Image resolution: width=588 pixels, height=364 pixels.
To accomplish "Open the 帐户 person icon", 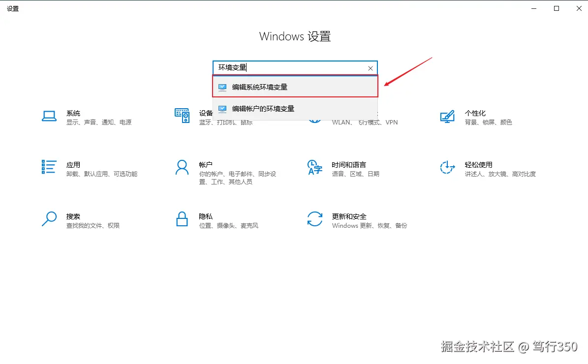I will coord(182,168).
